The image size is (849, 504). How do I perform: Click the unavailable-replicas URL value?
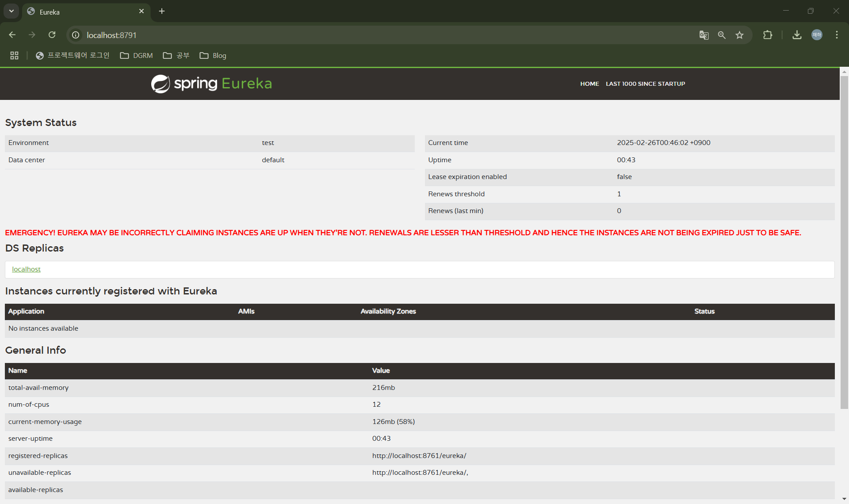[420, 473]
